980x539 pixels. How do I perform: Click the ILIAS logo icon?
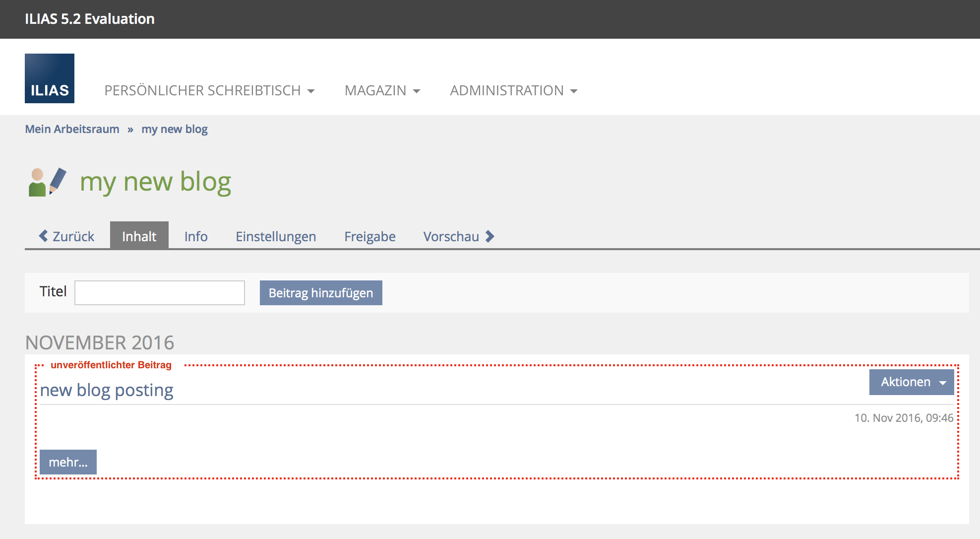point(50,78)
